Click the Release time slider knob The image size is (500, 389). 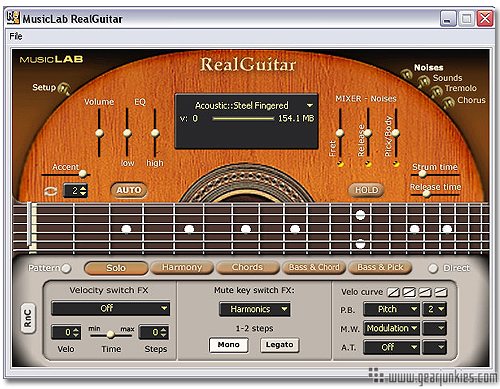pos(426,194)
